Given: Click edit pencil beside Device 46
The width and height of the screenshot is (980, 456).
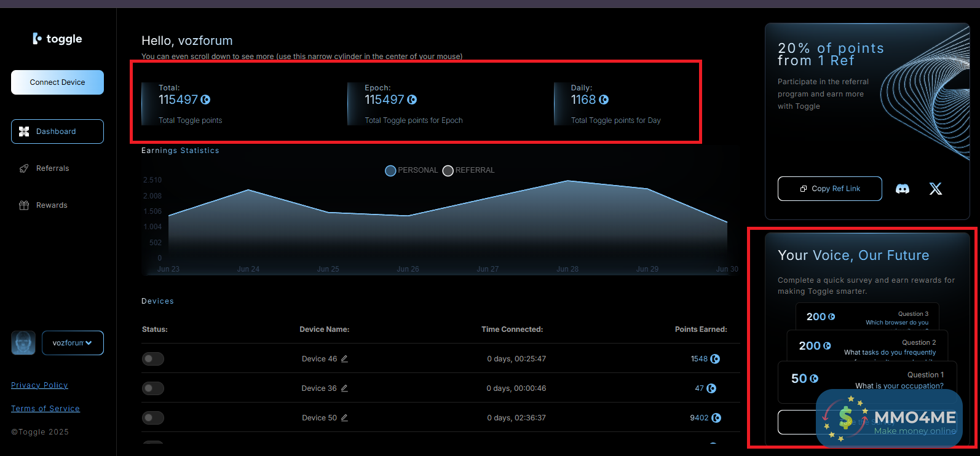Looking at the screenshot, I should pyautogui.click(x=344, y=359).
